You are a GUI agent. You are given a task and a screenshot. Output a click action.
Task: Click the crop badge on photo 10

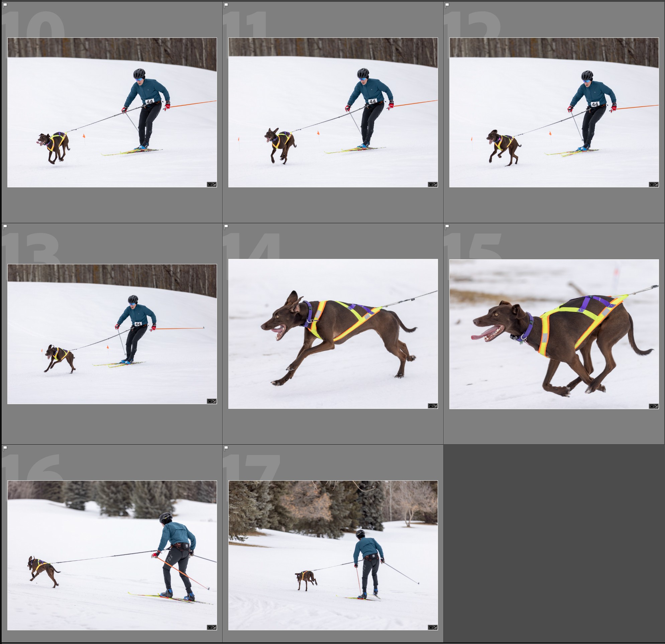click(209, 185)
